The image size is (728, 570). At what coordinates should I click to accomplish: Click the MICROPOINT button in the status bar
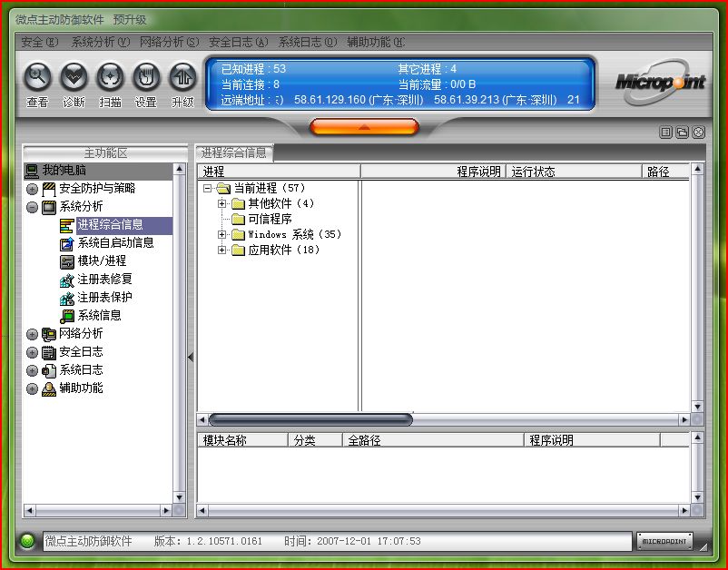point(664,541)
